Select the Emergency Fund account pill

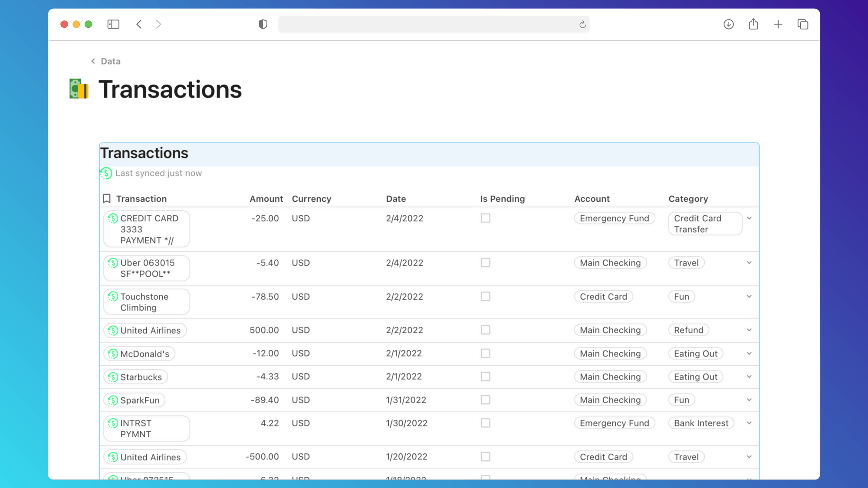coord(615,218)
